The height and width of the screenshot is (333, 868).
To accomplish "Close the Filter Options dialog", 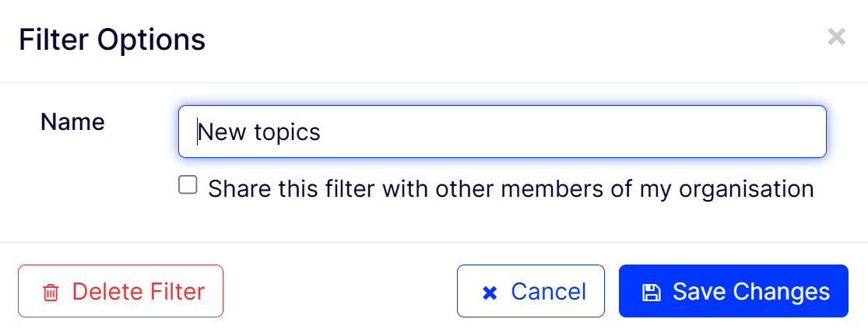I will click(836, 37).
